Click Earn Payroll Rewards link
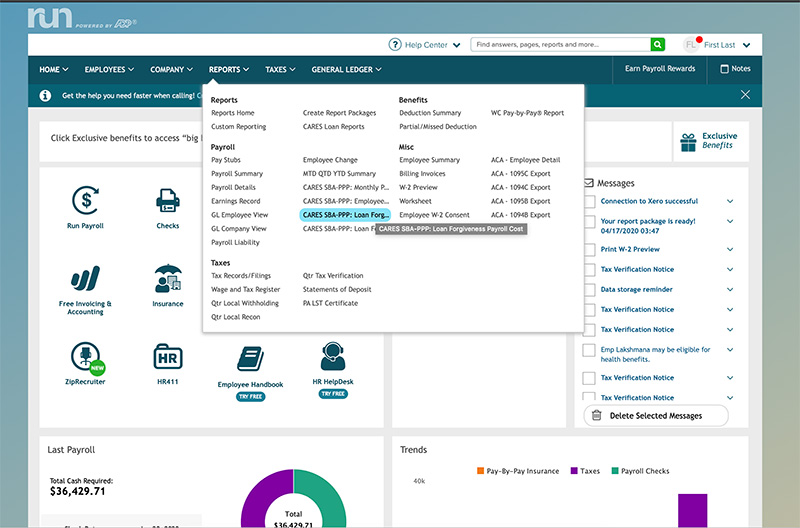The height and width of the screenshot is (528, 800). (x=660, y=68)
